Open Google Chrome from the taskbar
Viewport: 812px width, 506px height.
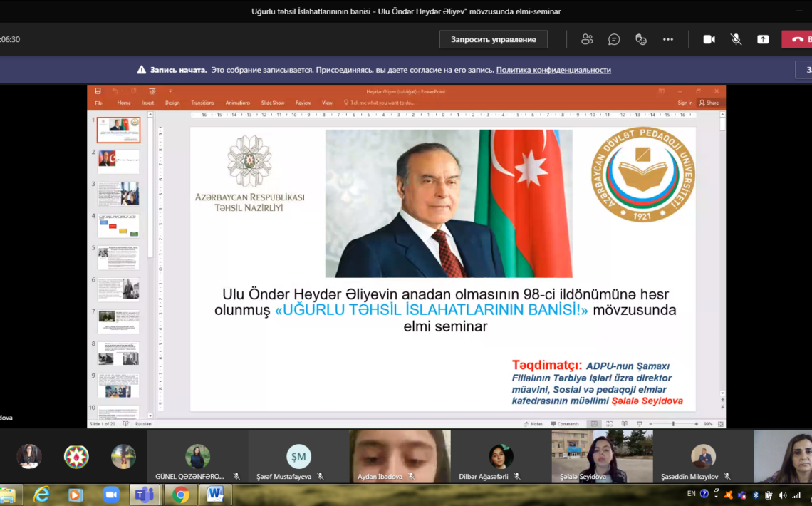click(x=181, y=495)
